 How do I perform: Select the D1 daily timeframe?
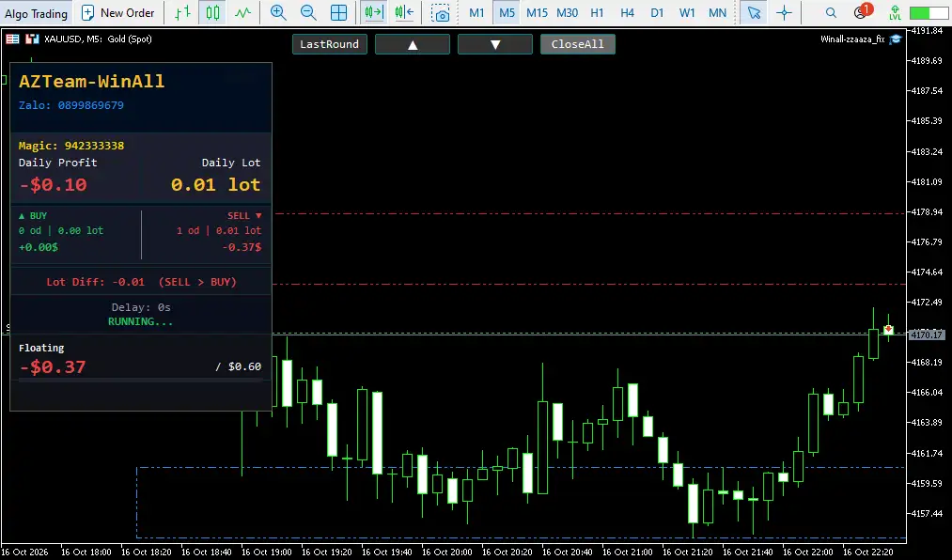(657, 13)
